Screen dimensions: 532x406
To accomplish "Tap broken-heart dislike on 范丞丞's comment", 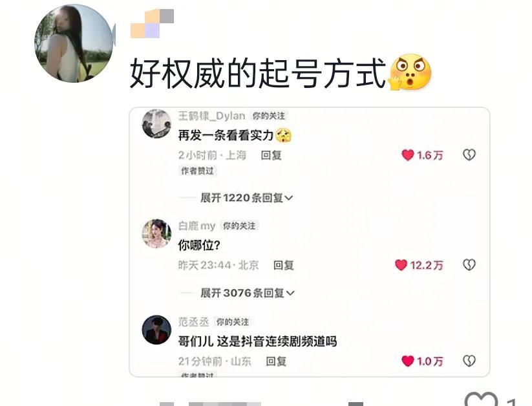I will point(469,361).
